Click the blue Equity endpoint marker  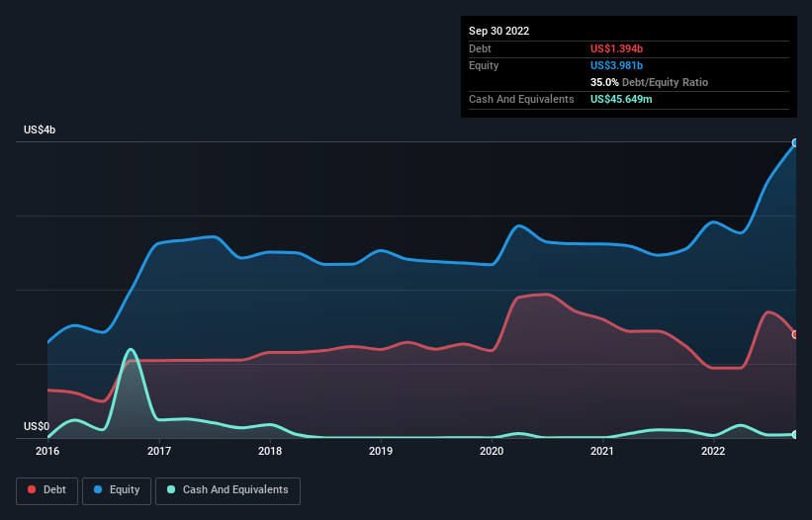coord(795,142)
